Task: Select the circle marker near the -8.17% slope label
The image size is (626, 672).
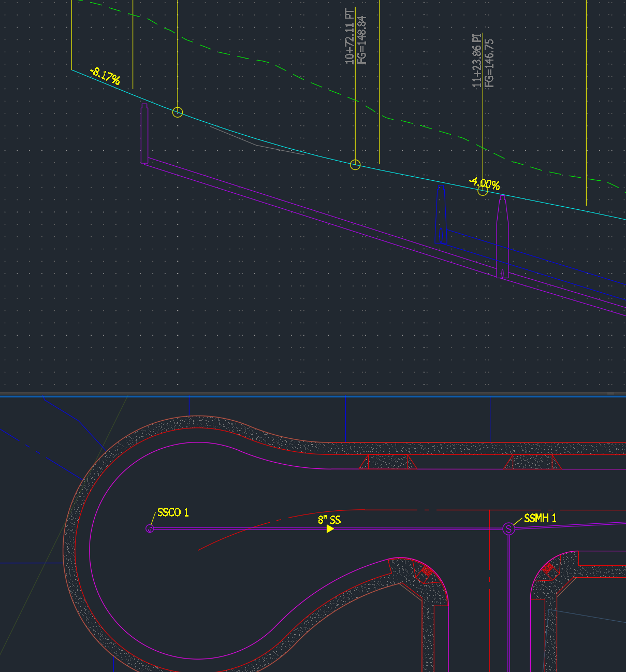Action: click(178, 112)
